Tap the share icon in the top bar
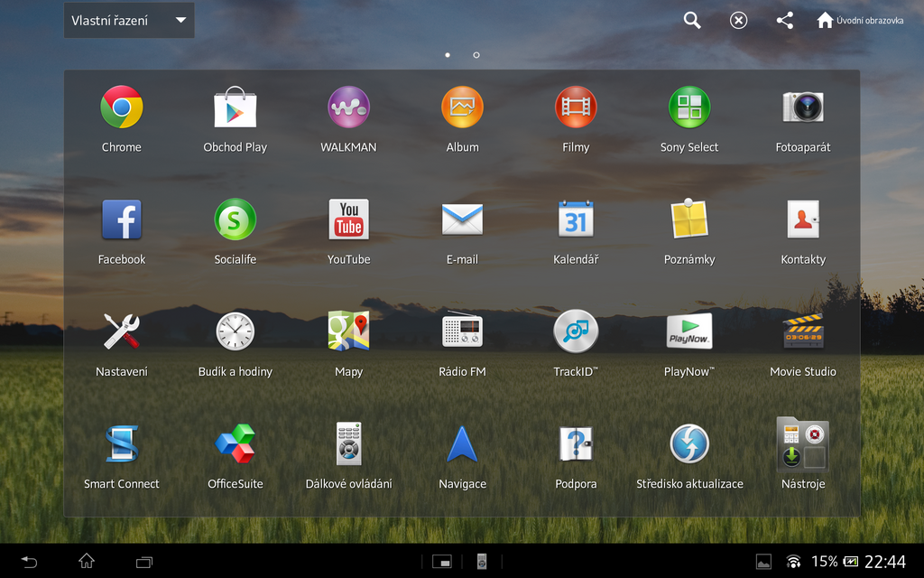924x578 pixels. coord(784,19)
